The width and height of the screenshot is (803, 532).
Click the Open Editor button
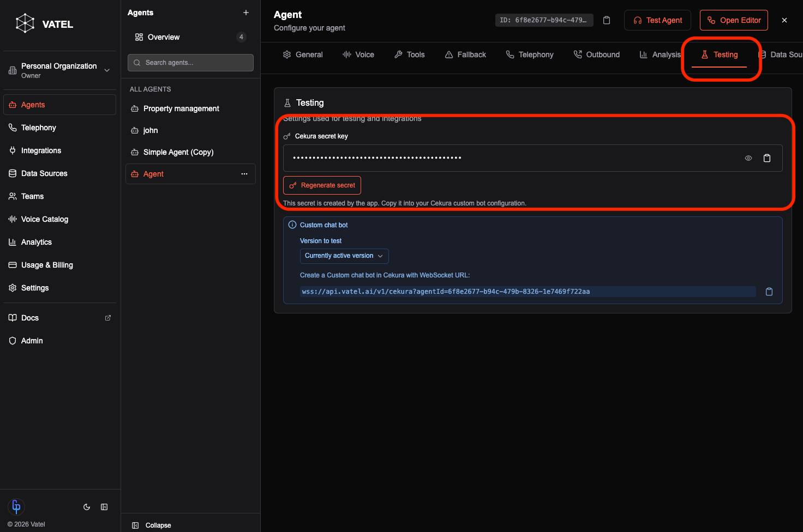[734, 20]
